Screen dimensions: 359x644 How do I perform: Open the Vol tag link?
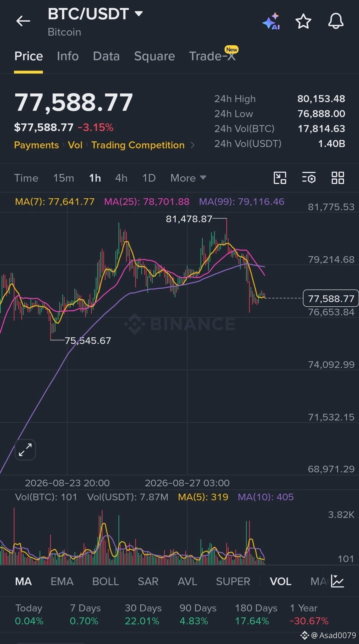[x=75, y=145]
